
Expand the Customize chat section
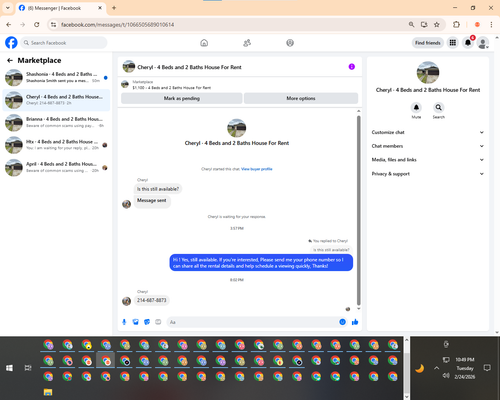[428, 132]
